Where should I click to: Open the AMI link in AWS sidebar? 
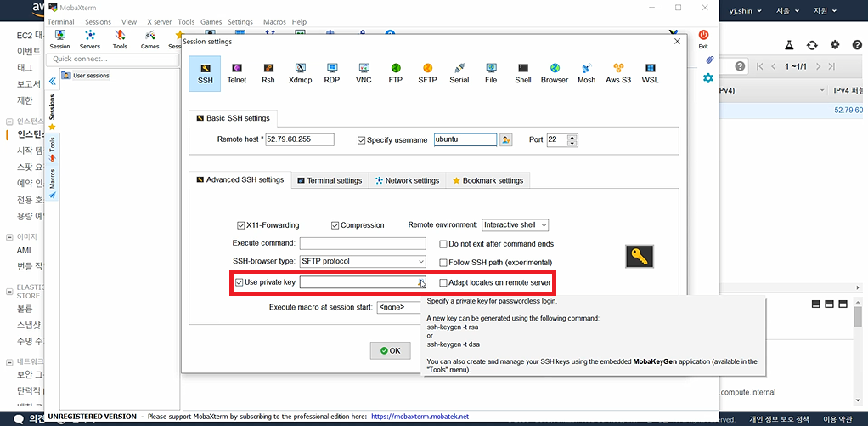(24, 251)
